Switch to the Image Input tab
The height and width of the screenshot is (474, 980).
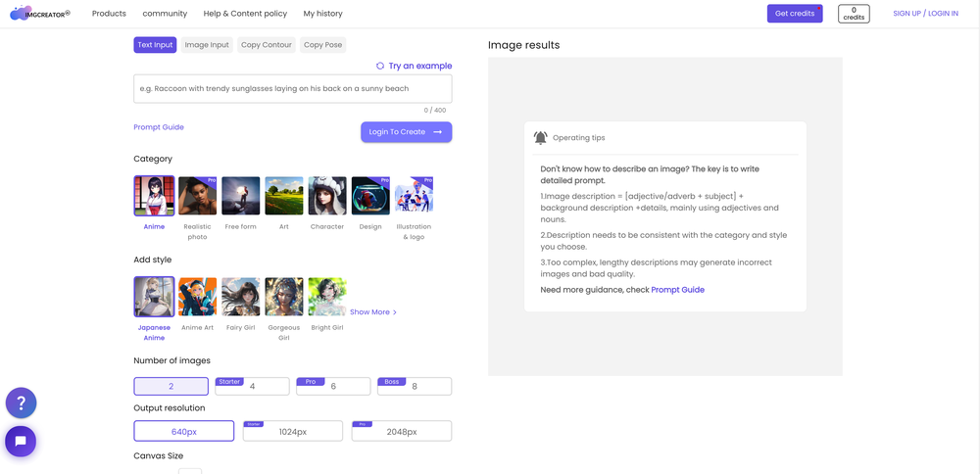click(x=207, y=45)
